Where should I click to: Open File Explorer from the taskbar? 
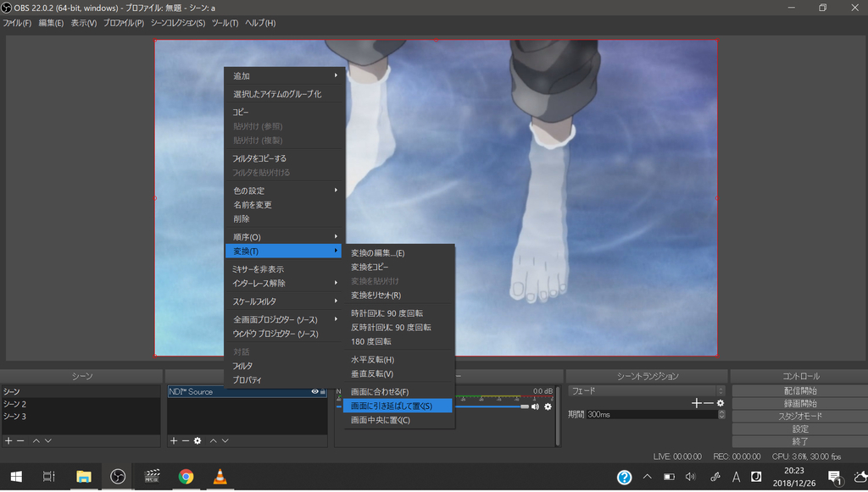click(84, 477)
